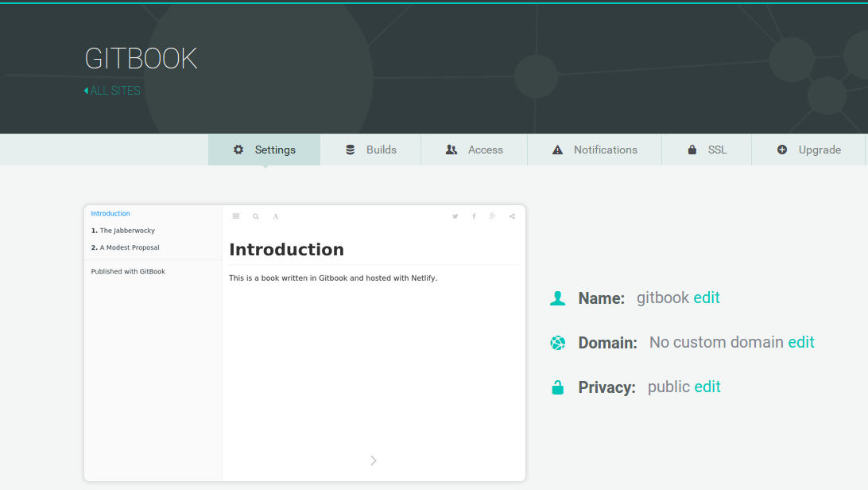
Task: Click the Upgrade plus circle icon
Action: (x=782, y=150)
